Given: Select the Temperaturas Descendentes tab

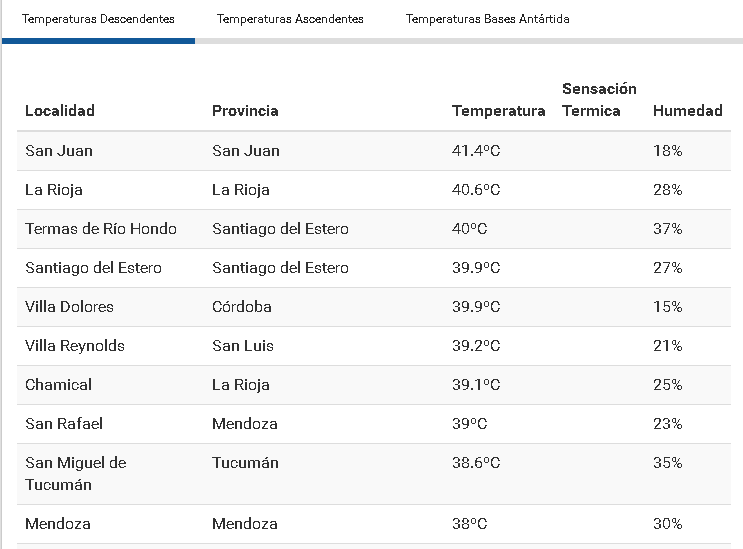Looking at the screenshot, I should coord(98,19).
